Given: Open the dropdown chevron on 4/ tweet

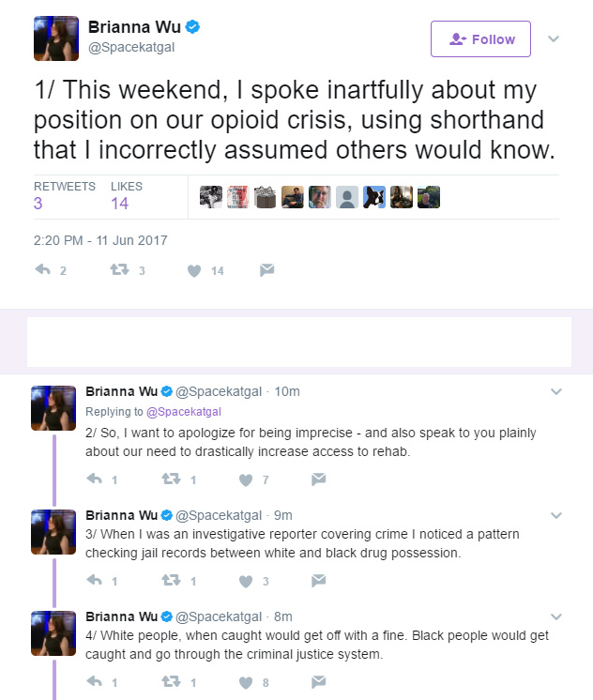Looking at the screenshot, I should click(555, 616).
